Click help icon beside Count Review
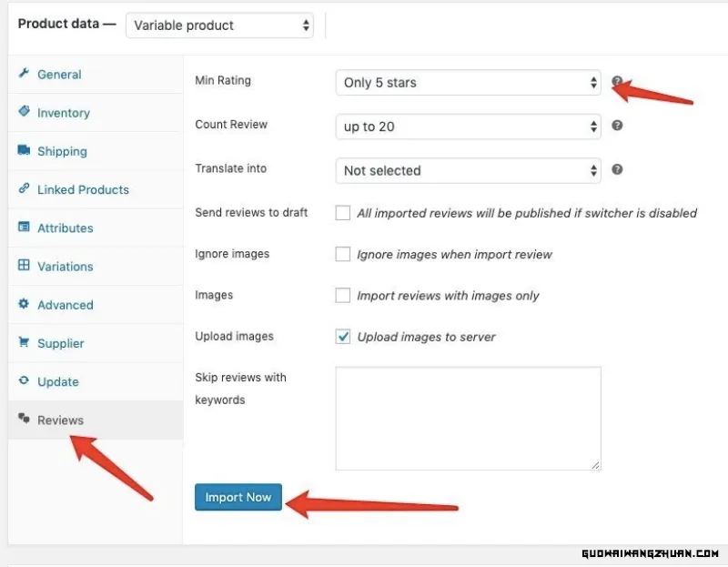 point(617,126)
